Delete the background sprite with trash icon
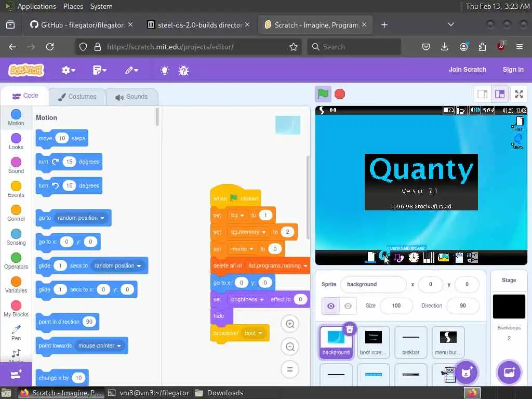 point(350,328)
